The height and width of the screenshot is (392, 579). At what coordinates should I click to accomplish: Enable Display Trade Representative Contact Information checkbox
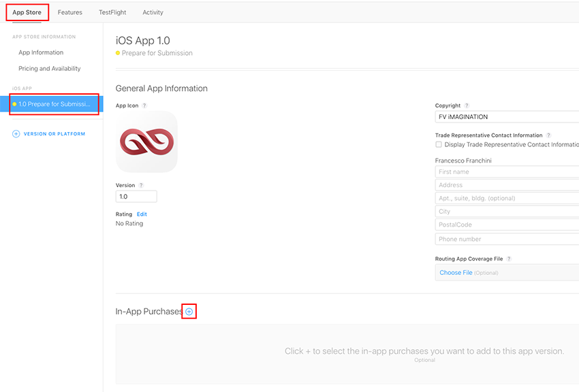tap(439, 144)
